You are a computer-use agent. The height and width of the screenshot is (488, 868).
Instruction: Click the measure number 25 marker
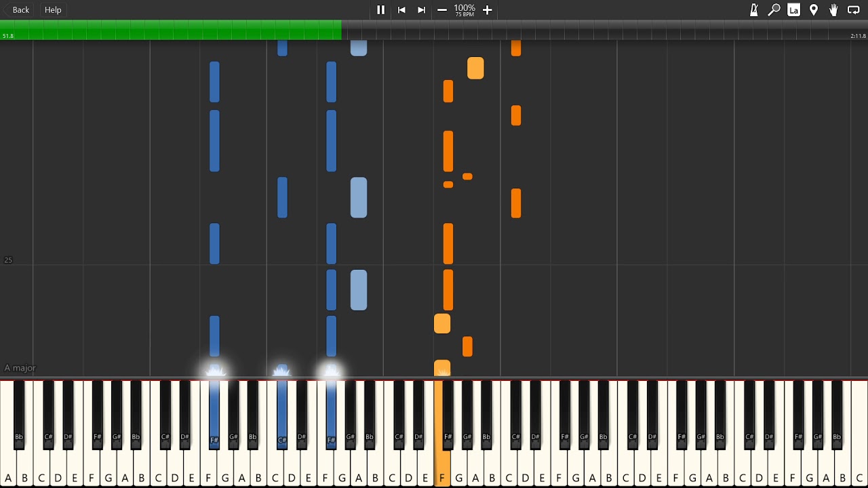pyautogui.click(x=8, y=260)
